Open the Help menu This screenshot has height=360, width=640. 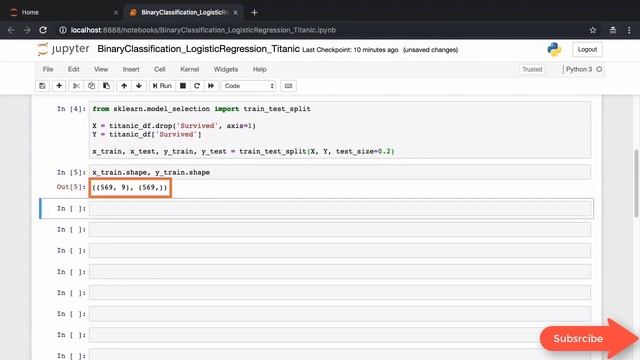(259, 69)
